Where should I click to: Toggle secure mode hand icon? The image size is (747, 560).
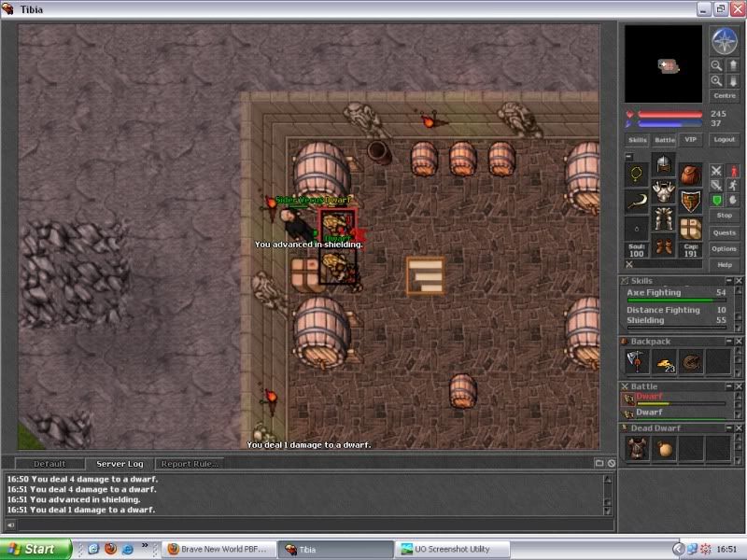click(x=733, y=200)
